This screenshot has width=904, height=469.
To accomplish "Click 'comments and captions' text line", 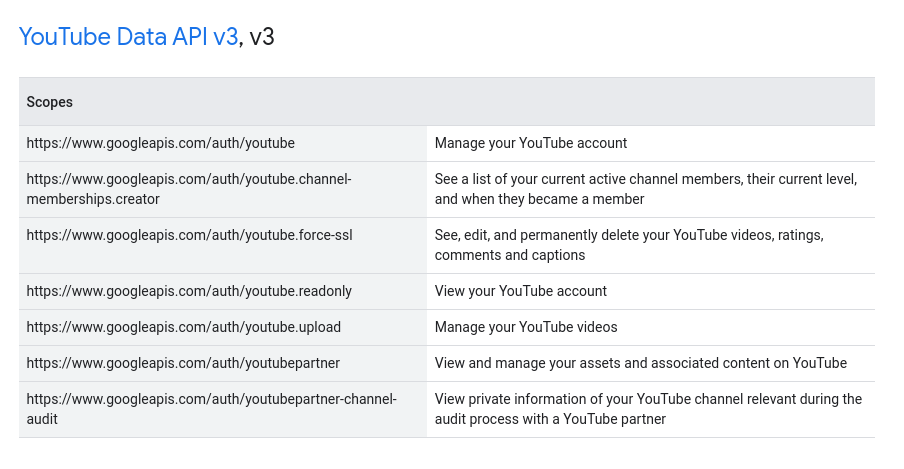I will (x=510, y=255).
